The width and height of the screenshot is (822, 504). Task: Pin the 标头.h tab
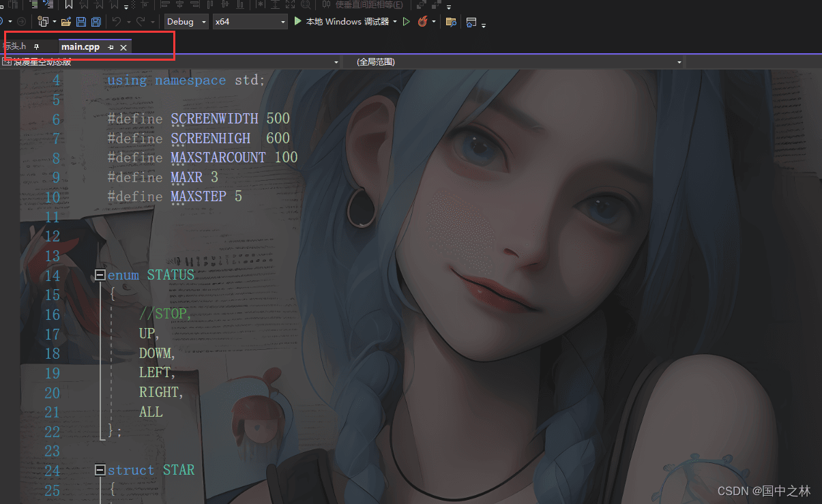[x=36, y=46]
